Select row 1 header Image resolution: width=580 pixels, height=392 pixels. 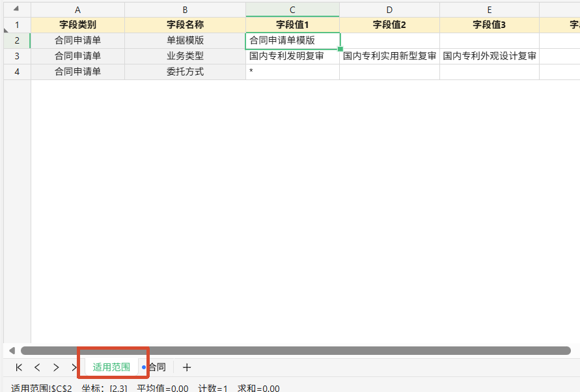click(17, 25)
